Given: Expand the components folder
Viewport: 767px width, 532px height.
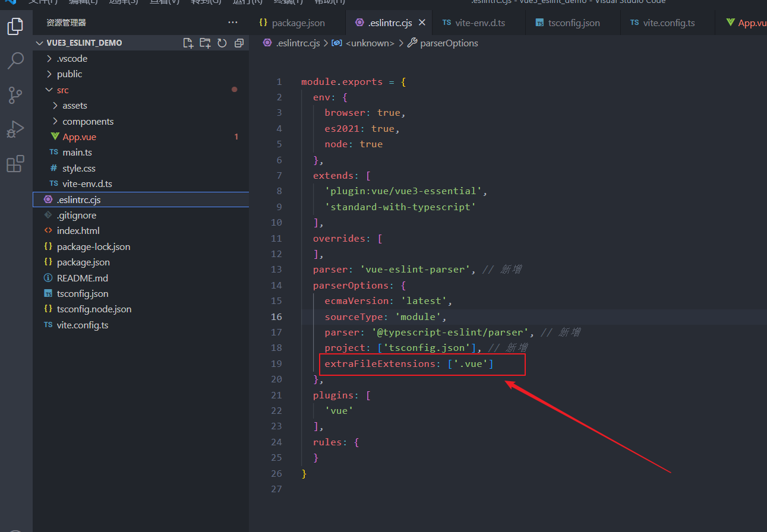Looking at the screenshot, I should coord(141,121).
